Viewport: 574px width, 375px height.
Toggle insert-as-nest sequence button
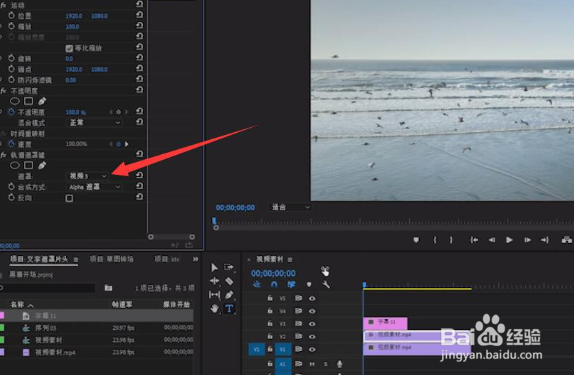[x=257, y=285]
